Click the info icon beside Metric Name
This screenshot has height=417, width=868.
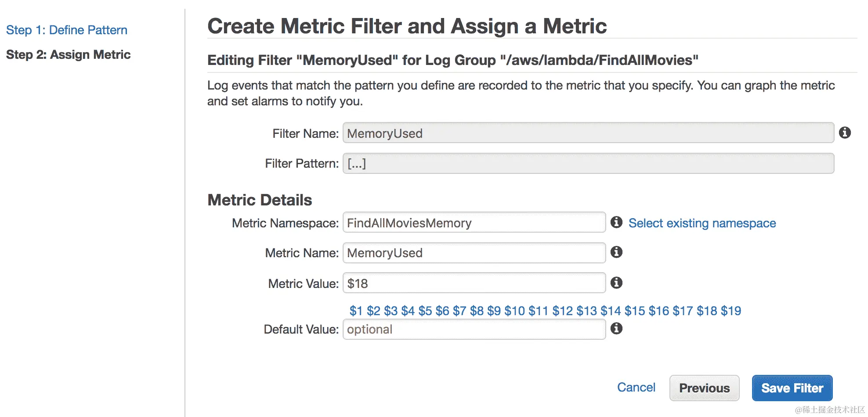pos(616,252)
